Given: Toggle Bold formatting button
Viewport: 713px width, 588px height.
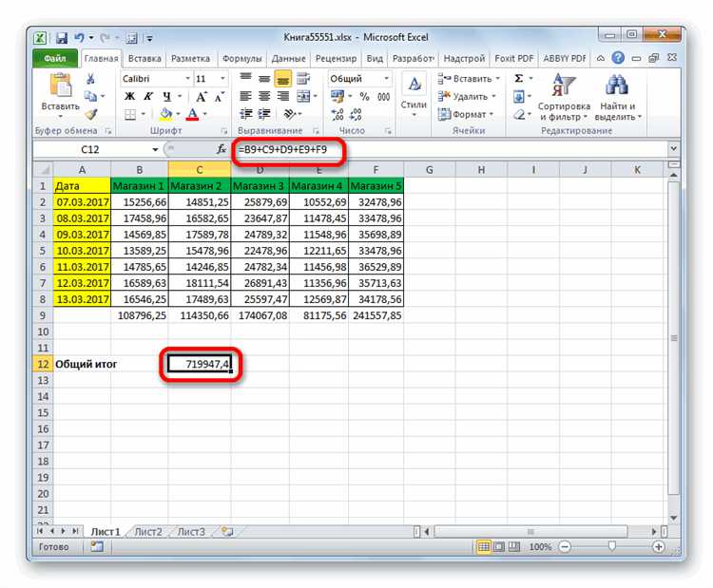Looking at the screenshot, I should (129, 96).
